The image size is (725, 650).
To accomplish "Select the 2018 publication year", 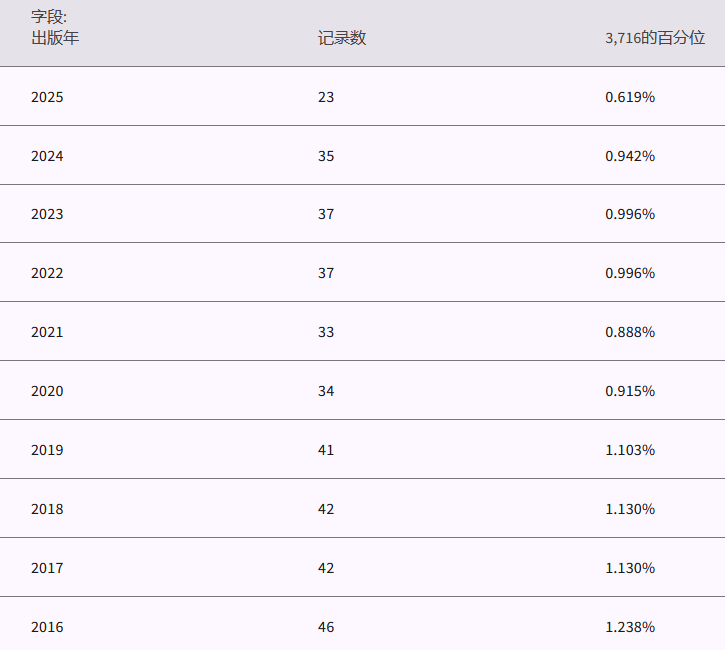I will 47,509.
